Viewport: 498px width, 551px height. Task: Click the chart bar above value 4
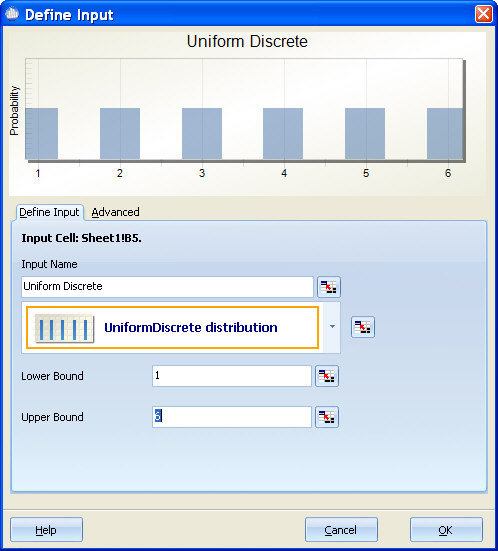283,134
